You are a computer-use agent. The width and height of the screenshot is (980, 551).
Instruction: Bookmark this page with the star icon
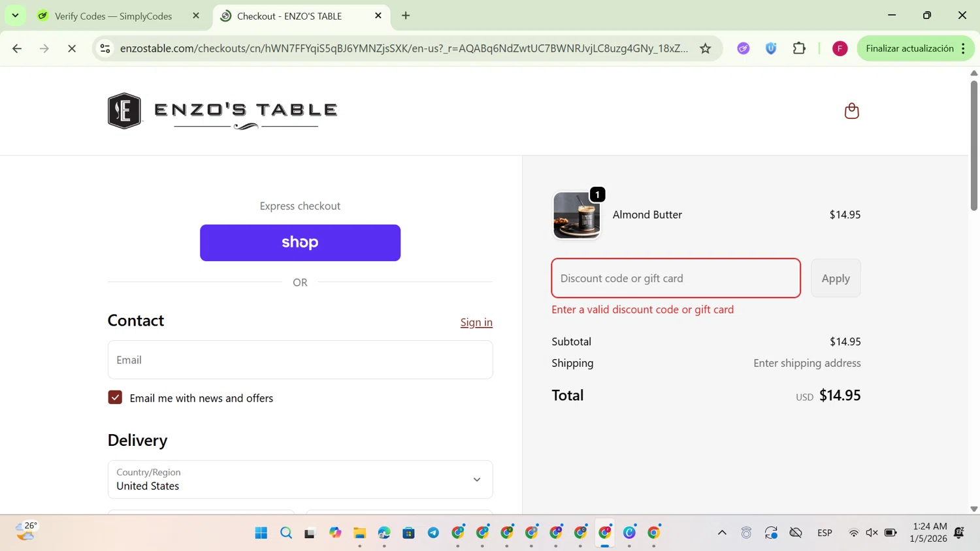pyautogui.click(x=706, y=48)
